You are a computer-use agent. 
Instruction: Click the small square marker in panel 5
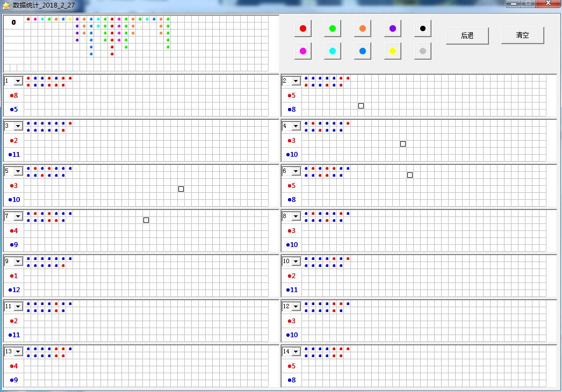click(181, 189)
